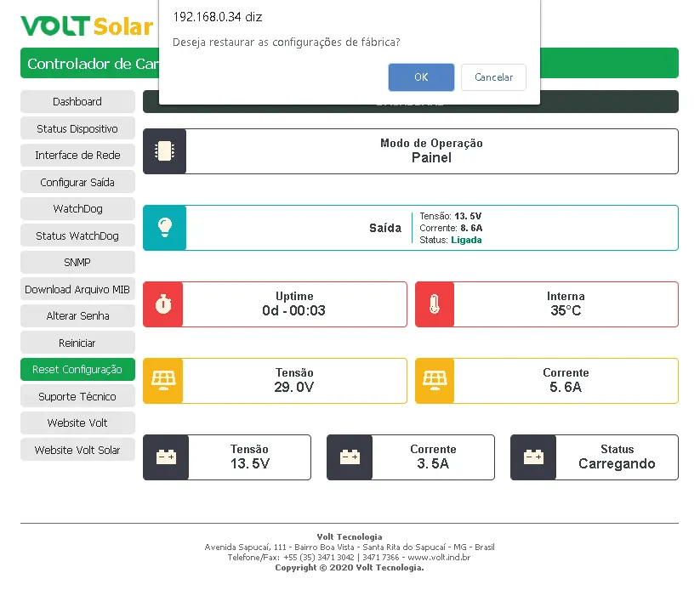Open Configurar Saída settings

(77, 182)
